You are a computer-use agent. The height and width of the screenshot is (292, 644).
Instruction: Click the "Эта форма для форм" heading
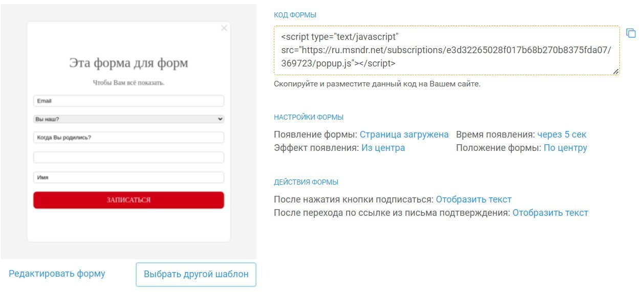[x=128, y=63]
